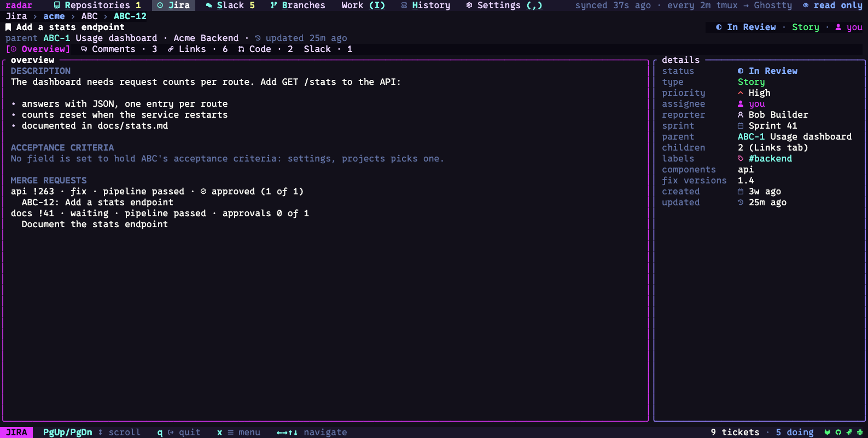
Task: Switch to the Comments sub-tab
Action: tap(119, 49)
